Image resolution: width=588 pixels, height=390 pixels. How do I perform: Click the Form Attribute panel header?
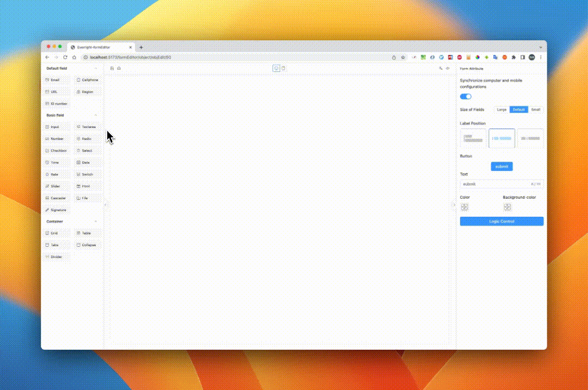click(x=471, y=69)
